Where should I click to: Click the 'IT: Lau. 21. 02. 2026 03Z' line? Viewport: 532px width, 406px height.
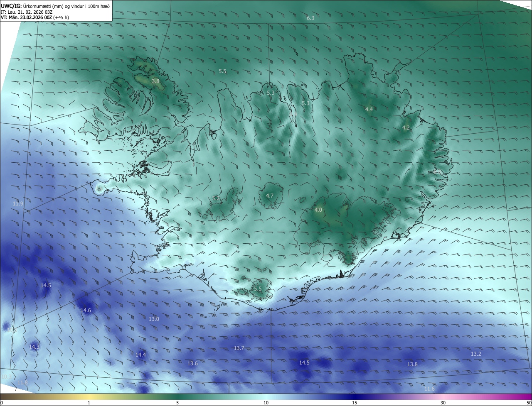coord(27,12)
